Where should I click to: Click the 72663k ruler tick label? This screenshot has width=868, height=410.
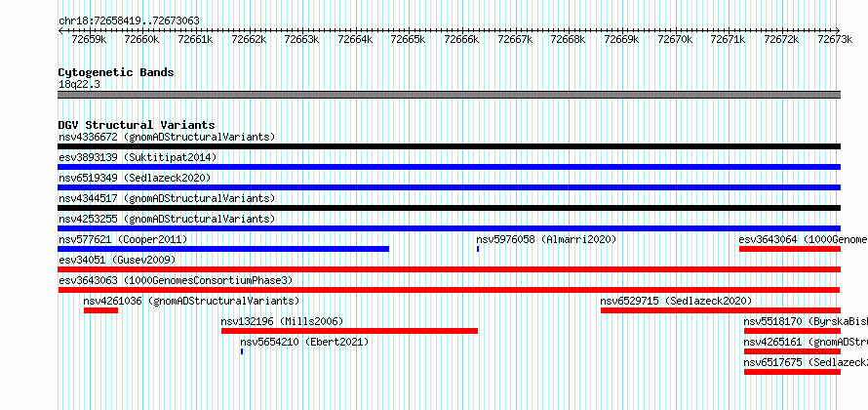pos(301,39)
